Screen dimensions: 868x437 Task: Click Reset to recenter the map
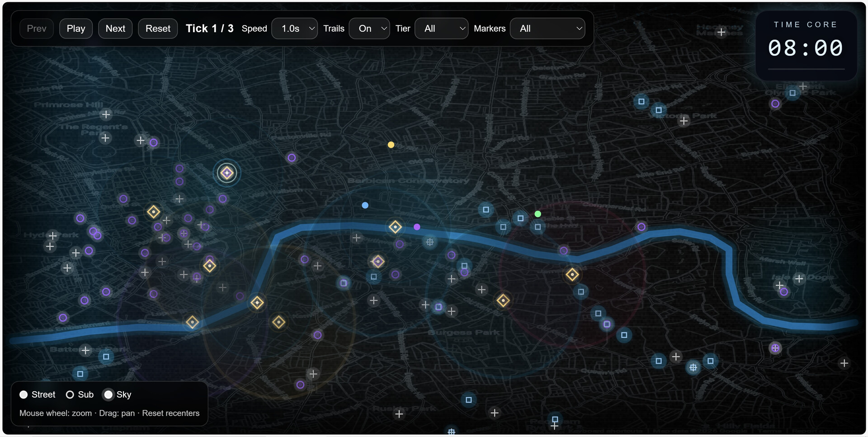click(157, 28)
